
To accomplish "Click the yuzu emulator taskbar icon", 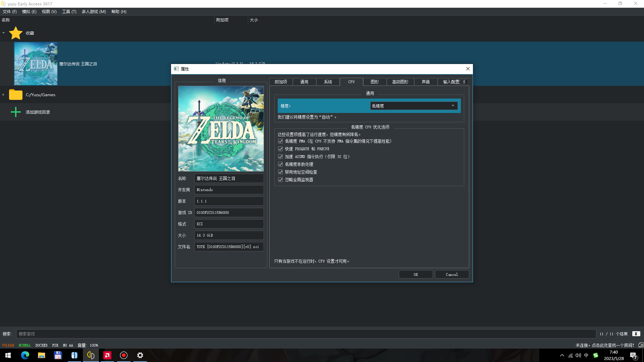I will pyautogui.click(x=91, y=355).
